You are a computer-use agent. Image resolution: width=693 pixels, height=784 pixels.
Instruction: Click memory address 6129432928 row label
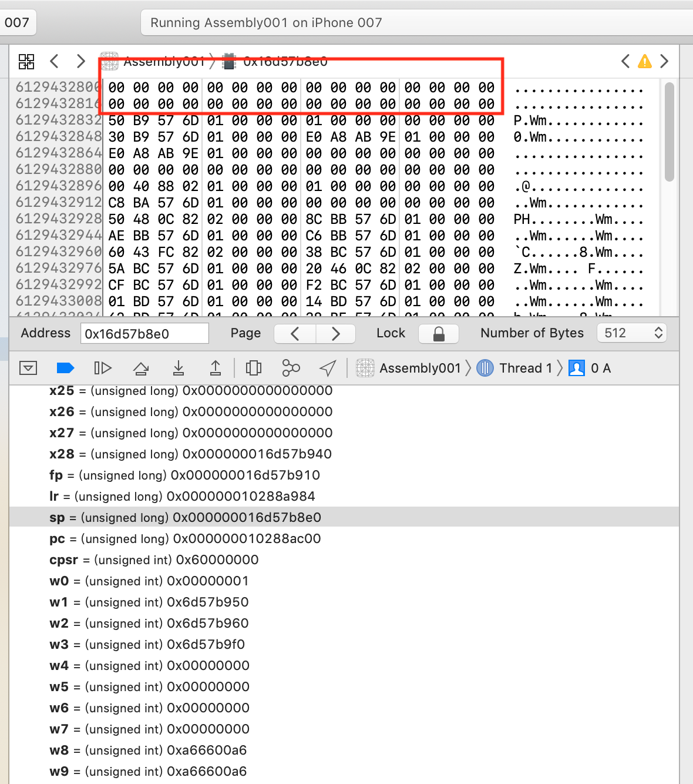(59, 219)
